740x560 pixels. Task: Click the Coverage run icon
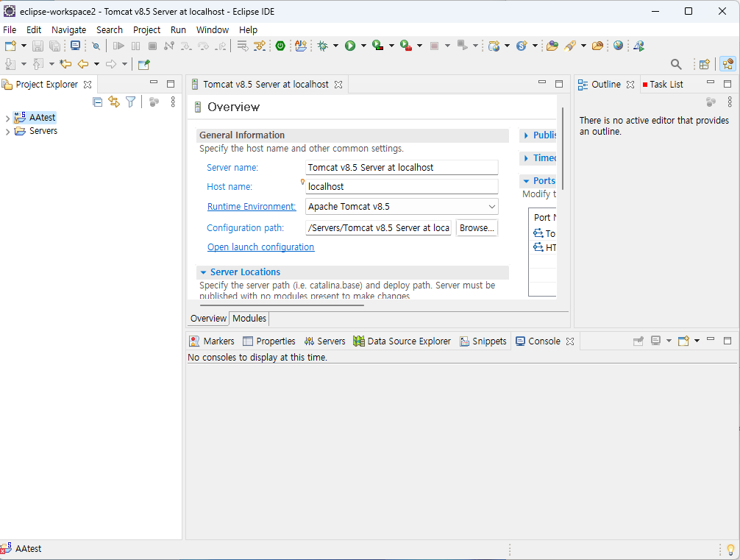pos(377,46)
